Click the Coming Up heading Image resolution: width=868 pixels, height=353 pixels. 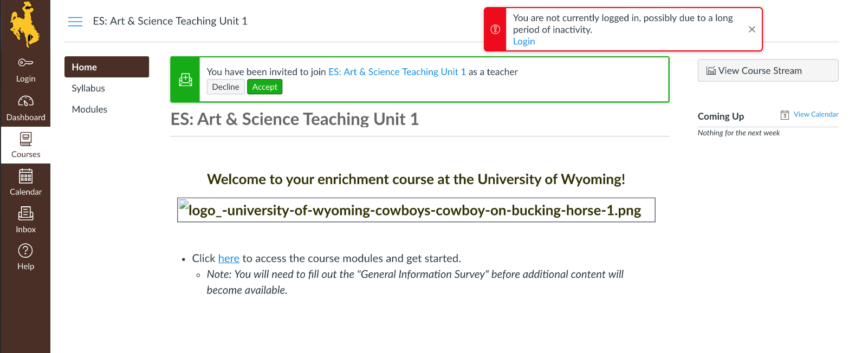721,116
